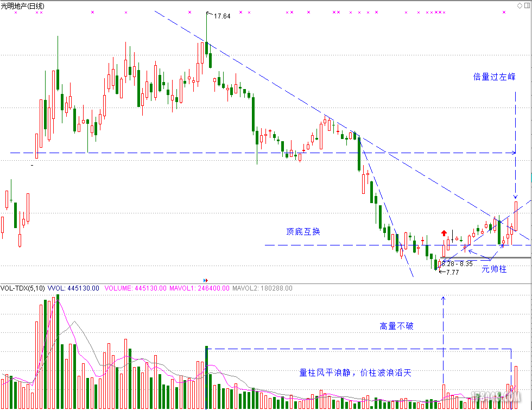Click the 量柱风平浪静 annotation in volume pane

[356, 373]
